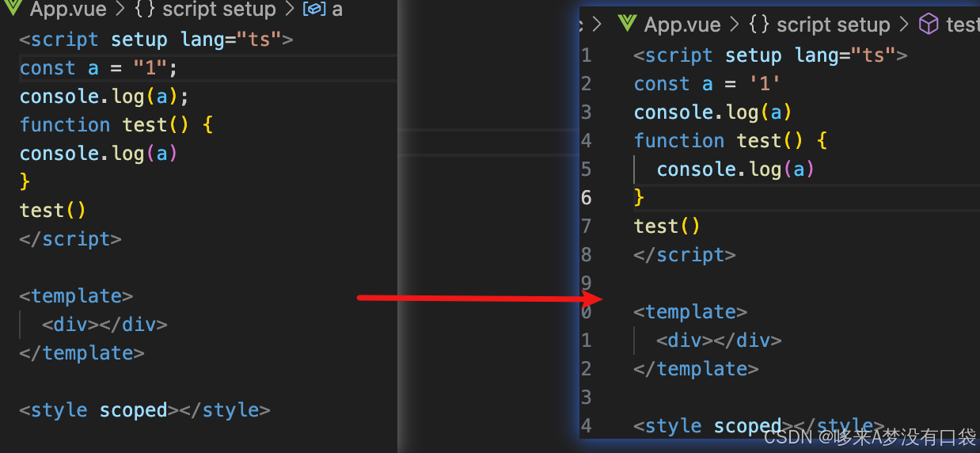
Task: Select the 'a' variable breadcrumb in left pane
Action: click(x=337, y=10)
